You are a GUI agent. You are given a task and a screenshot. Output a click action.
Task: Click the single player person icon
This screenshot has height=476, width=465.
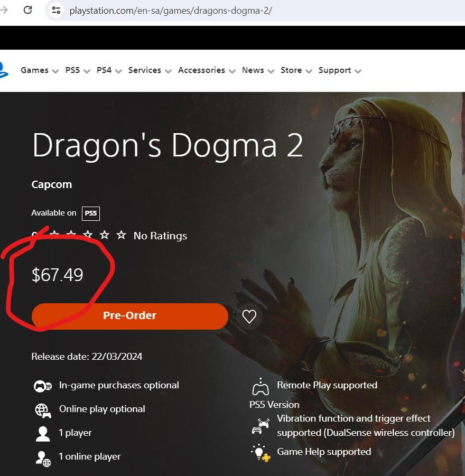pos(43,434)
